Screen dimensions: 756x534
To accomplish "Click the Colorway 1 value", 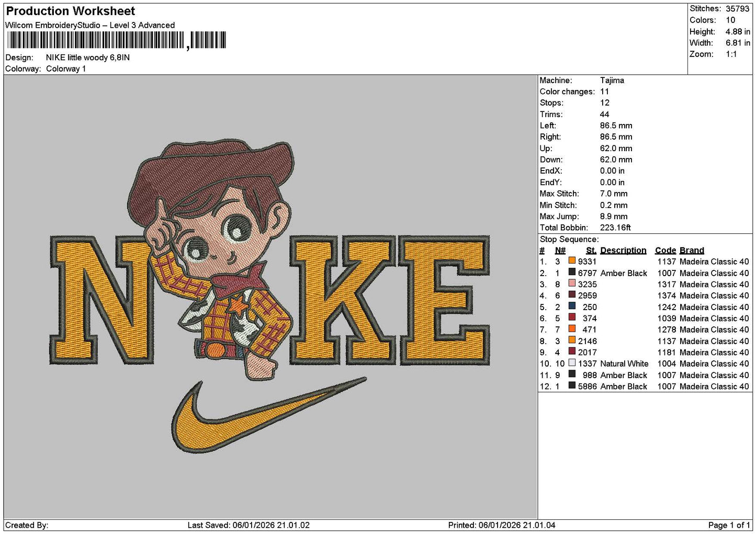I will [x=66, y=69].
